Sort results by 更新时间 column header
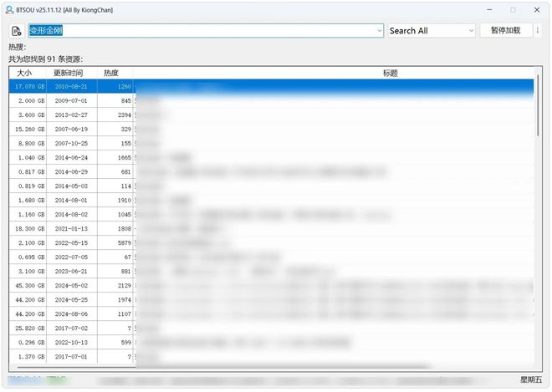 click(73, 73)
